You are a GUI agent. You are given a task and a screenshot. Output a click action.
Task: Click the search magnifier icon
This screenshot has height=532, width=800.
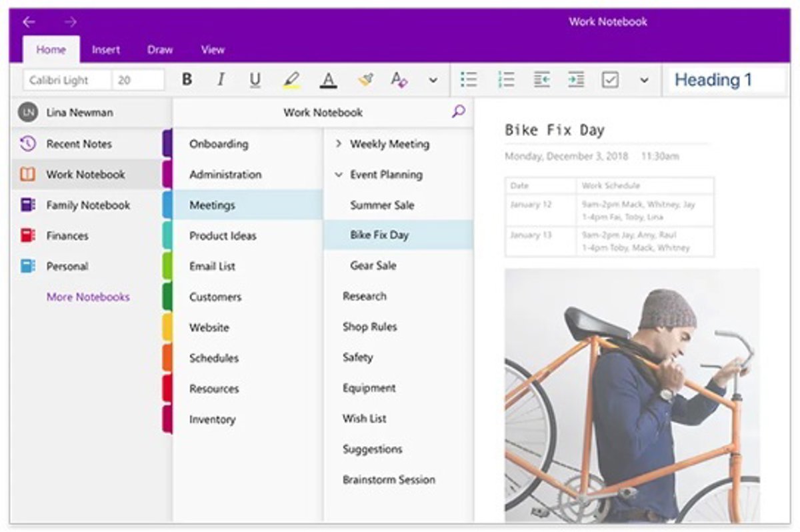coord(458,112)
